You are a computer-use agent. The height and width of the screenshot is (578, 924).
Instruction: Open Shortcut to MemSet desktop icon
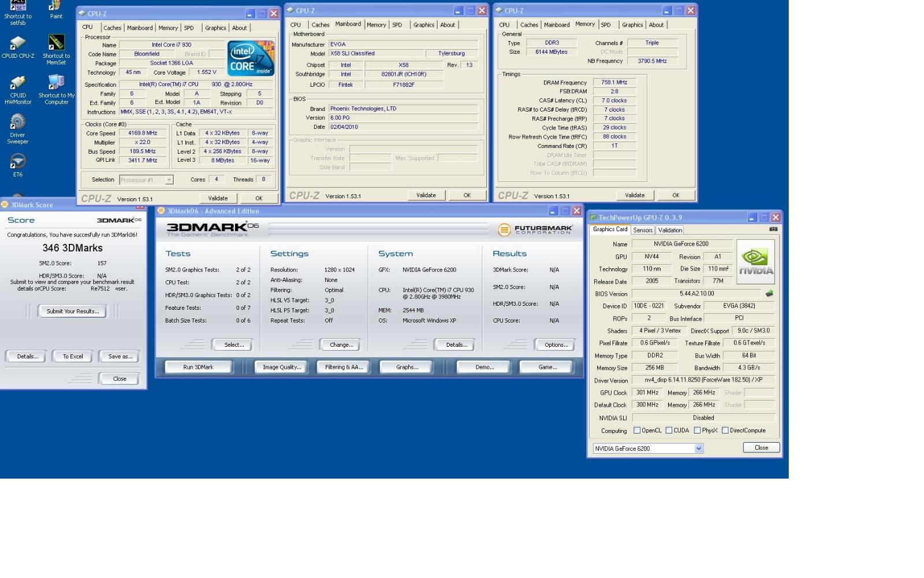tap(56, 50)
